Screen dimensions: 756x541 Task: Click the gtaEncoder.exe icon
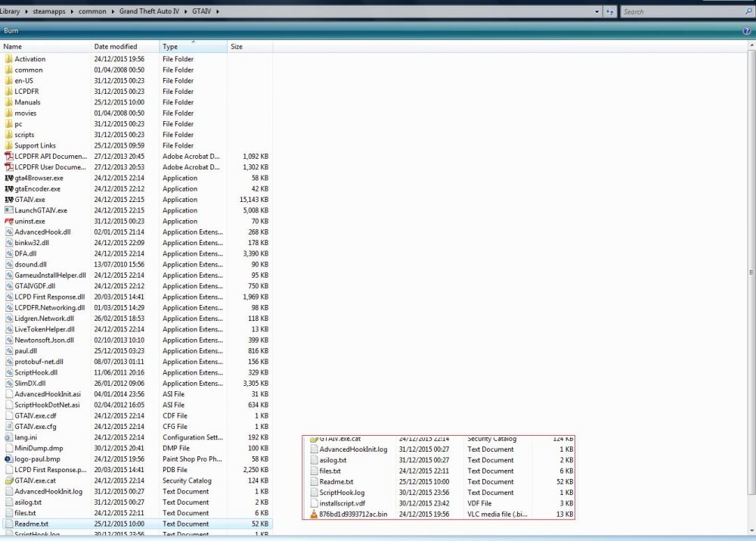(8, 188)
